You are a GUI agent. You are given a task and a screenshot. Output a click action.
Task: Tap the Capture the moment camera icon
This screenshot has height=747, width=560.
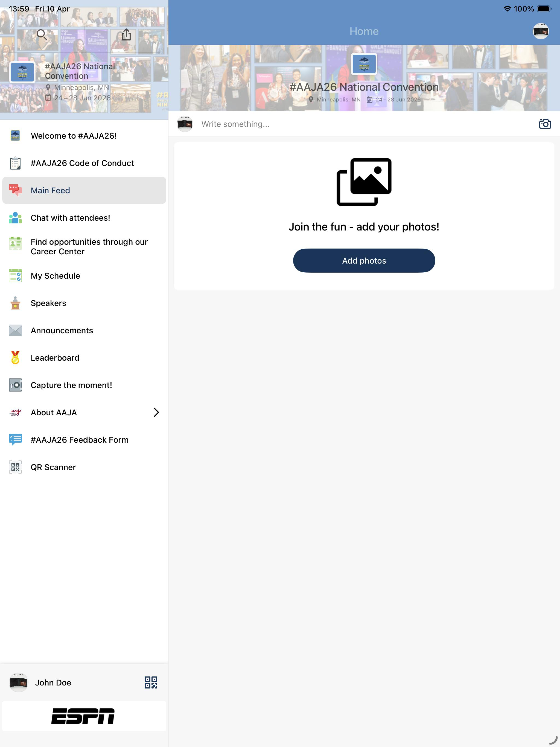pos(15,385)
